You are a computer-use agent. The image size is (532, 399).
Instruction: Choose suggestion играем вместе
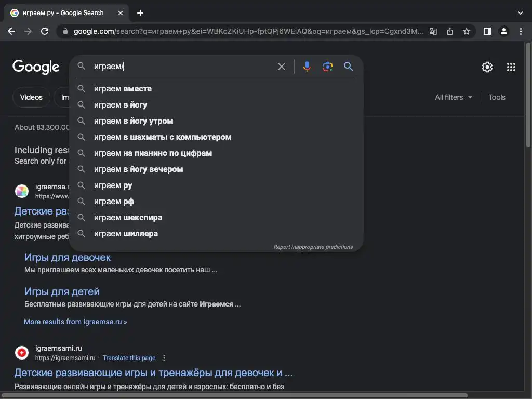pos(216,89)
